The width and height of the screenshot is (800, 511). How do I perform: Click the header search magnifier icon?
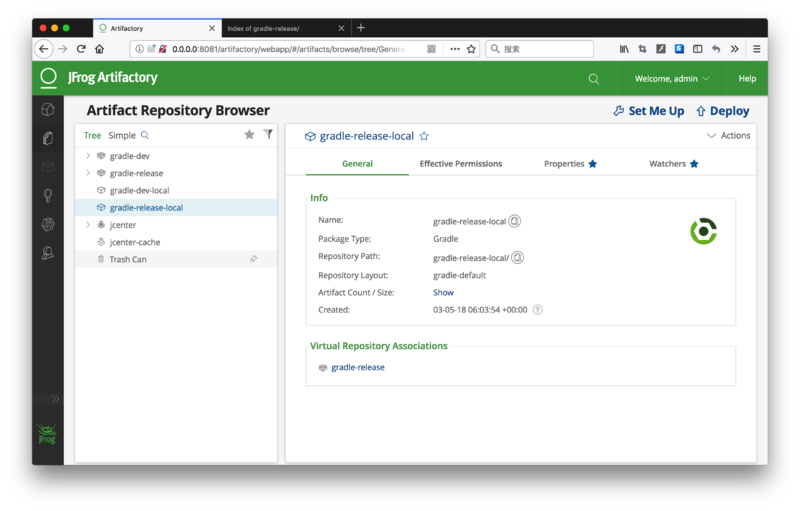click(594, 79)
